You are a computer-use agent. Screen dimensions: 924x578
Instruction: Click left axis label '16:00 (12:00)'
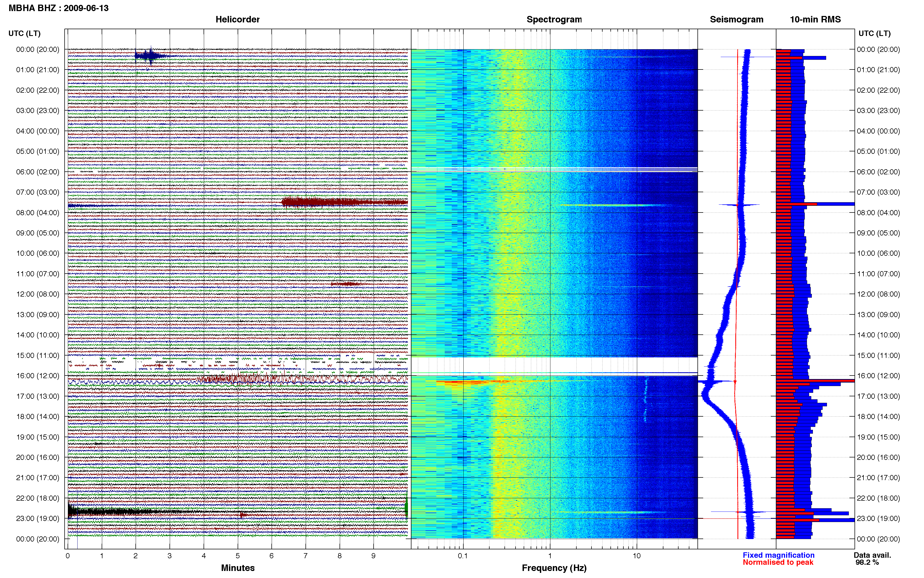(38, 376)
